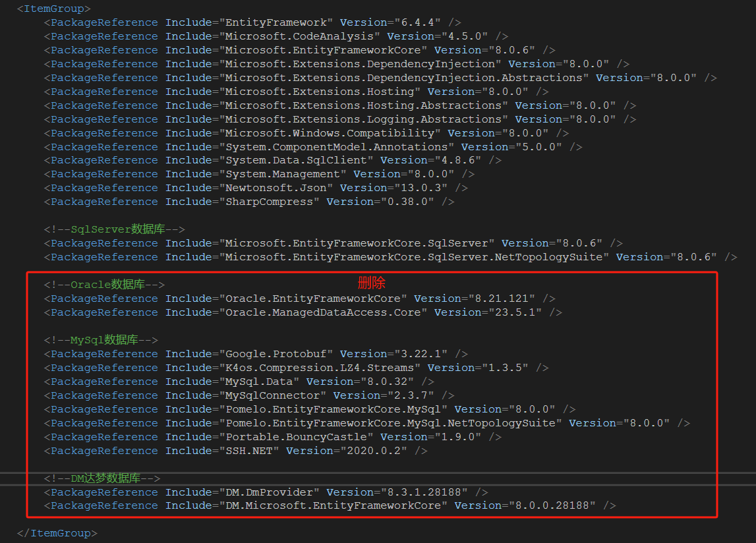Viewport: 756px width, 543px height.
Task: Select the "DM.DmProvider" package name
Action: pyautogui.click(x=269, y=493)
